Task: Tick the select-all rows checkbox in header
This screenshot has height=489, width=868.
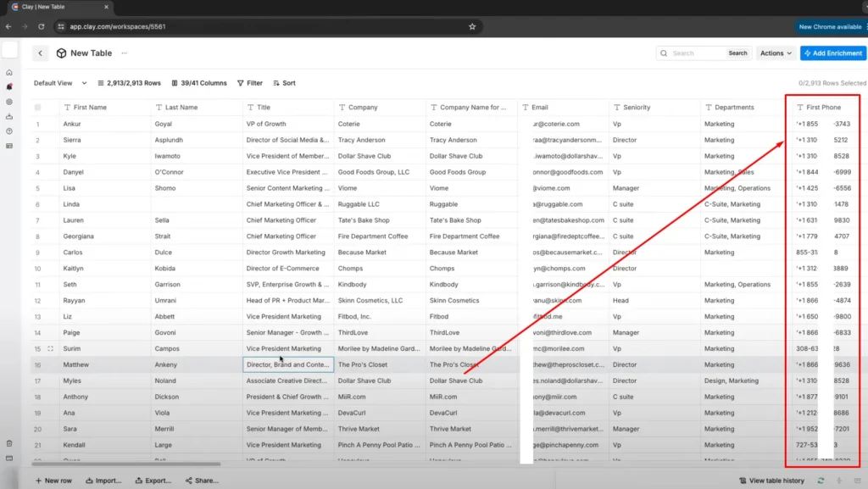Action: click(37, 108)
